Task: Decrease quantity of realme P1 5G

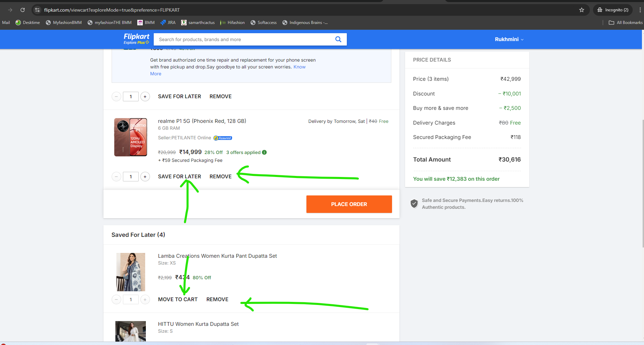Action: pyautogui.click(x=116, y=177)
